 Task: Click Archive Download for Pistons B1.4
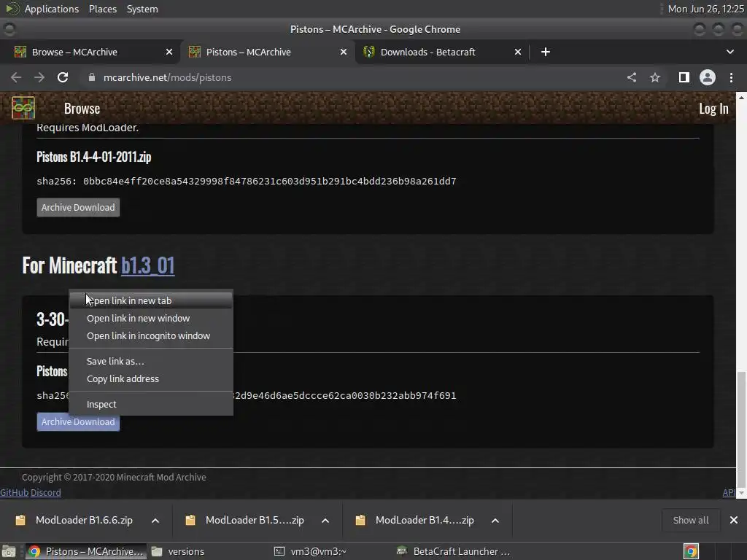(78, 208)
